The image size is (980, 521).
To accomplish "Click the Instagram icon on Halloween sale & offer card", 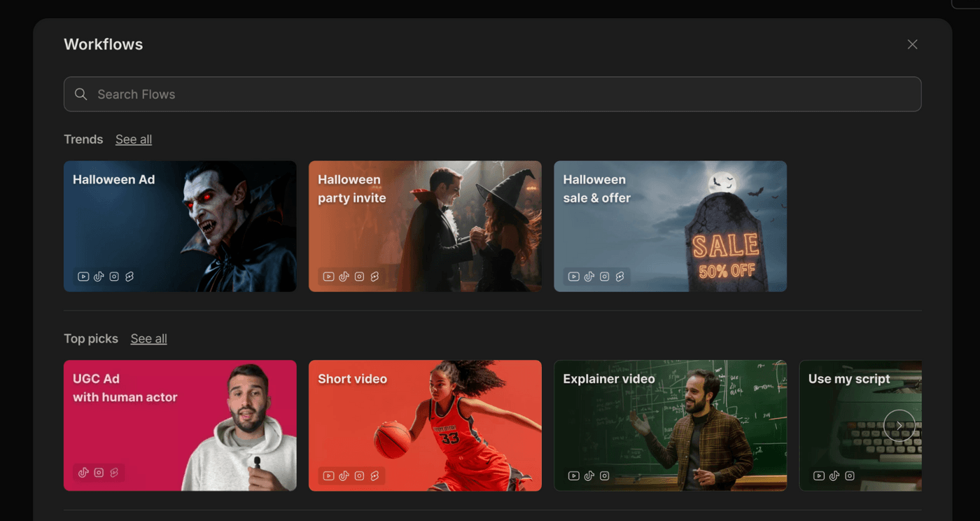I will [x=605, y=277].
